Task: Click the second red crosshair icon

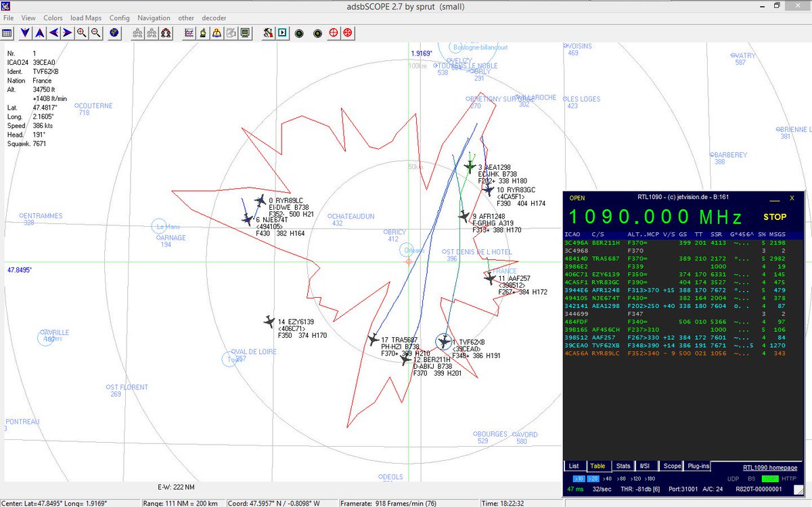Action: (348, 32)
